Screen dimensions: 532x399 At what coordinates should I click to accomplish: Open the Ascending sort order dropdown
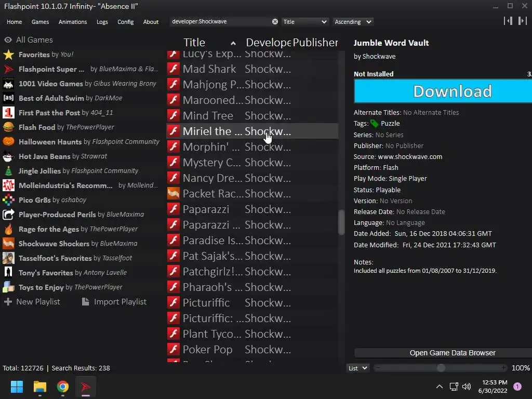coord(353,22)
